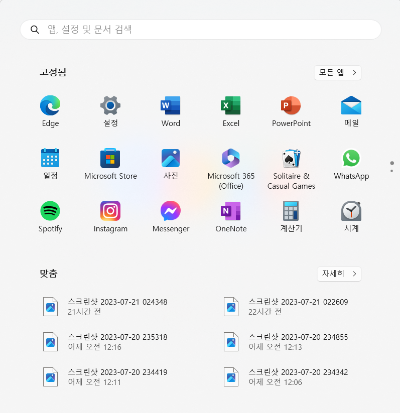The image size is (400, 413).
Task: Open PowerPoint pinned app
Action: [x=291, y=112]
